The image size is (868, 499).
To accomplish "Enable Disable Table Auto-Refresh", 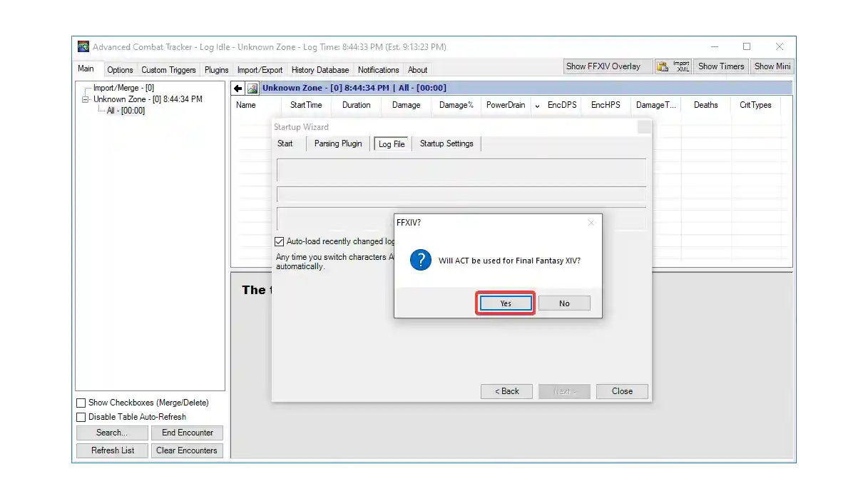I will click(x=81, y=417).
